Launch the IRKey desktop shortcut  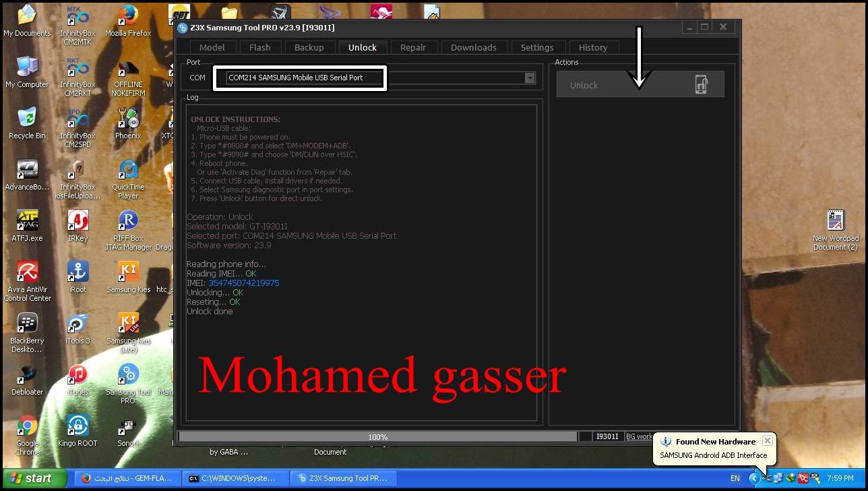[77, 225]
